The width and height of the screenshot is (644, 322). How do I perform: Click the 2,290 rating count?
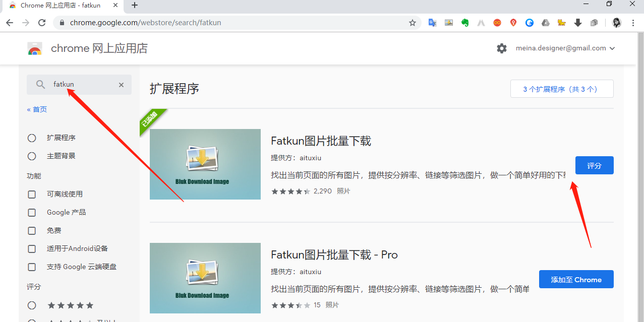point(323,191)
